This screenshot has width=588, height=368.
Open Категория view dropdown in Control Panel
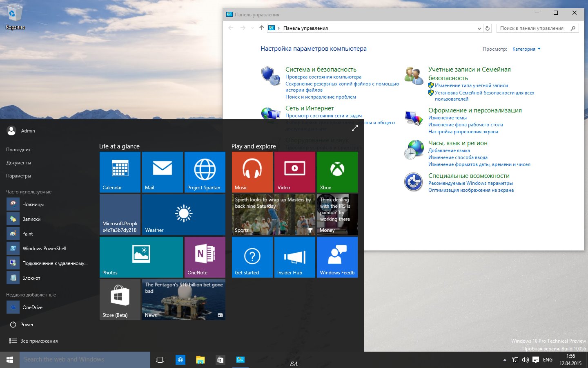(x=526, y=49)
